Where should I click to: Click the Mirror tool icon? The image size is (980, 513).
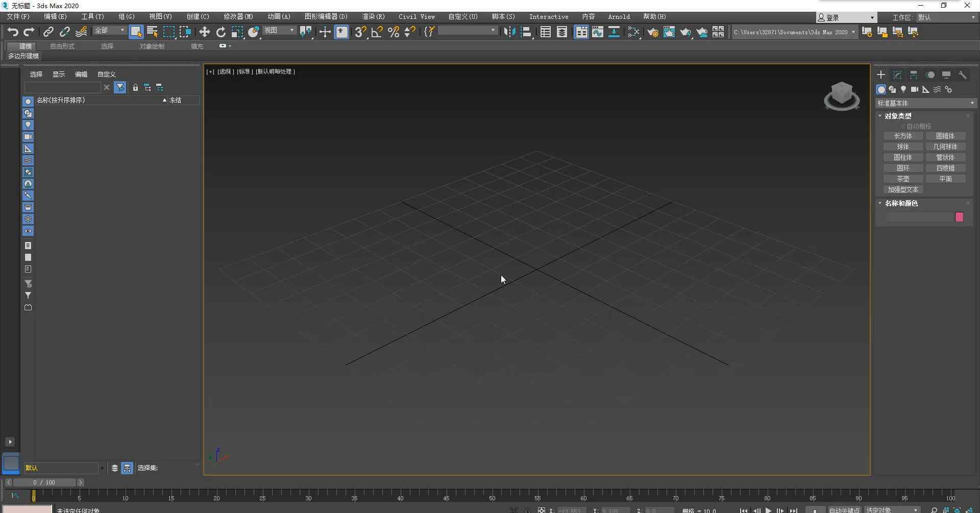pos(509,32)
